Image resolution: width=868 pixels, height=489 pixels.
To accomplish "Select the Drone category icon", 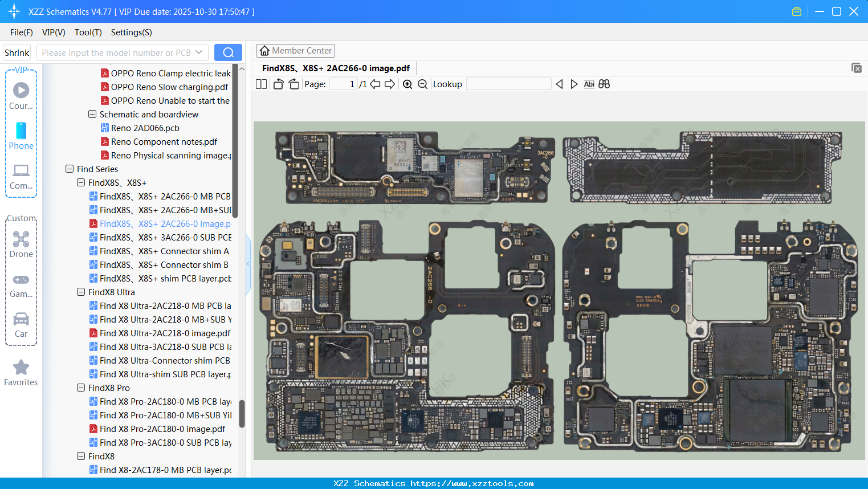I will [x=21, y=245].
